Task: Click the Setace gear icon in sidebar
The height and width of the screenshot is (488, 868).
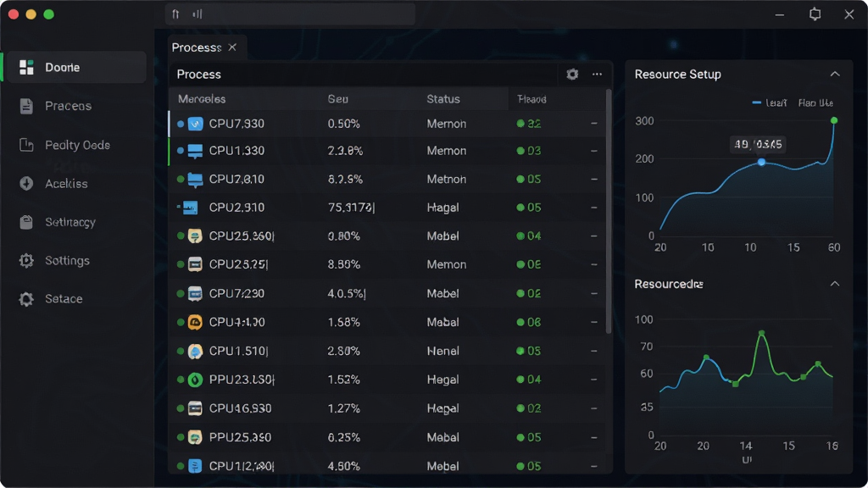Action: 26,299
